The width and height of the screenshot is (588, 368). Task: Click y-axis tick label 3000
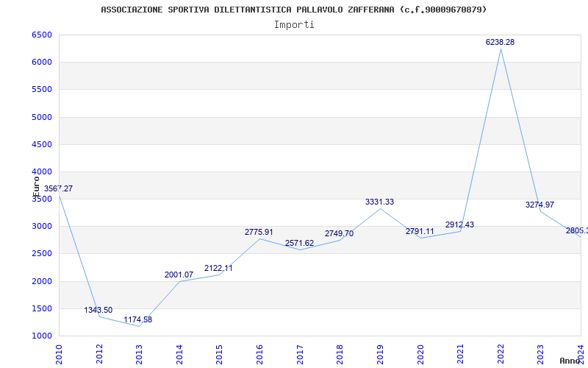coord(42,227)
